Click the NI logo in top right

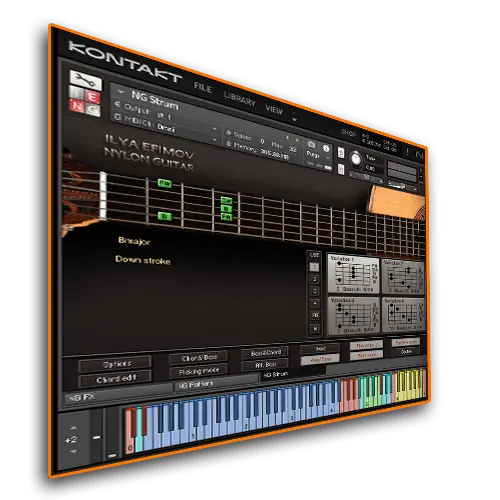tap(419, 155)
